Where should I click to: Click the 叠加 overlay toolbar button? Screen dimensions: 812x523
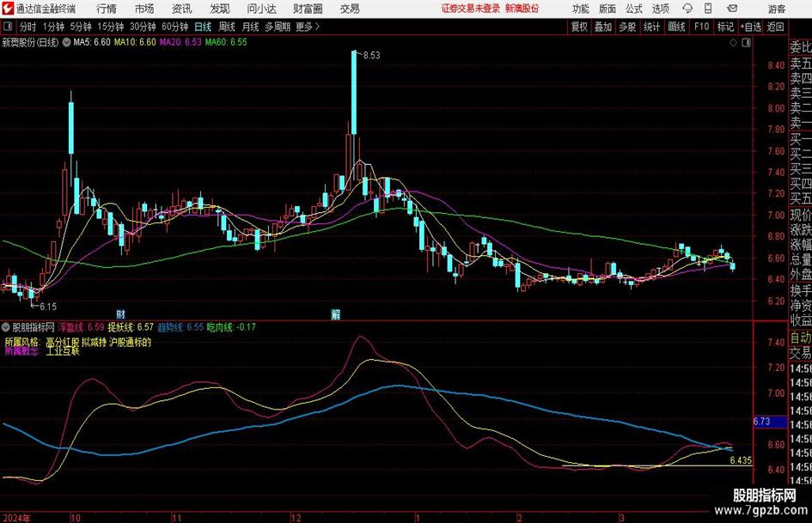coord(603,27)
